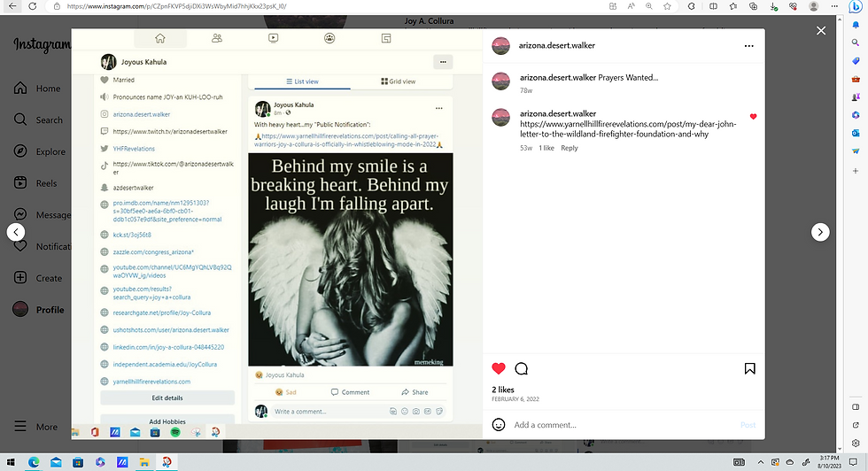
Task: Open the emoji picker for comments
Action: pos(498,424)
